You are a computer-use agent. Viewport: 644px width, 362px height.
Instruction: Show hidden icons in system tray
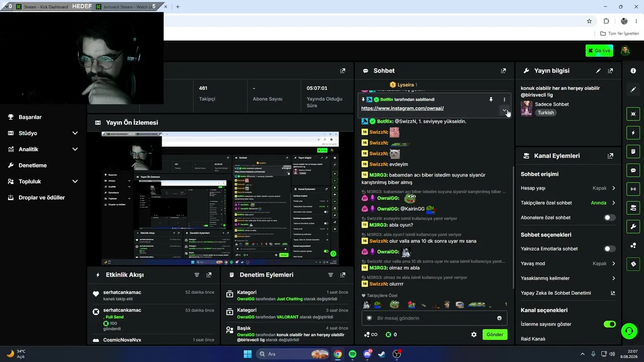point(583,354)
